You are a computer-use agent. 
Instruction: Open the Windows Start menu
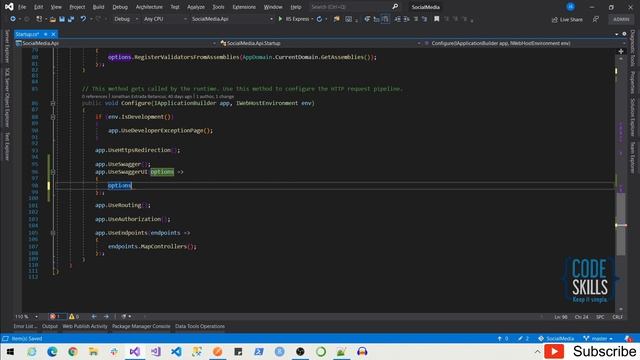point(11,351)
